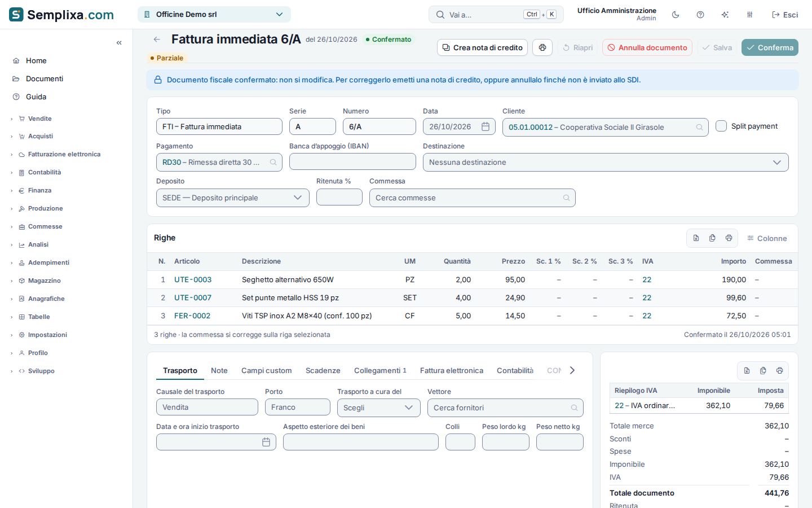The width and height of the screenshot is (812, 508).
Task: Print rows icon in Righe toolbar
Action: [729, 238]
